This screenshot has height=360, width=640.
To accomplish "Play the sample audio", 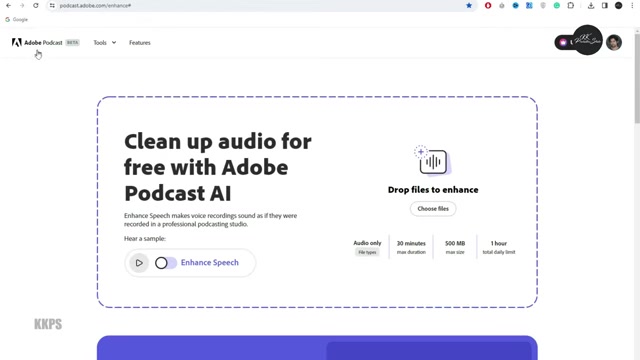I will (139, 263).
